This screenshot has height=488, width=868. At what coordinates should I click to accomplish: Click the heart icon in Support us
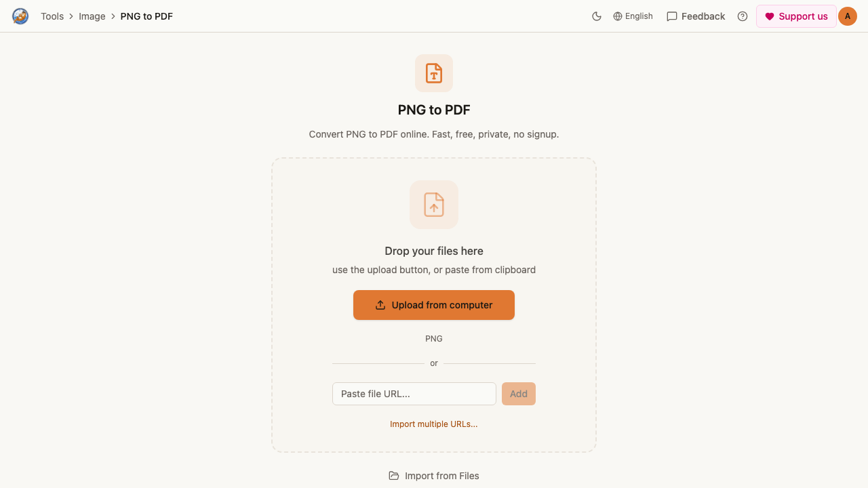coord(770,16)
